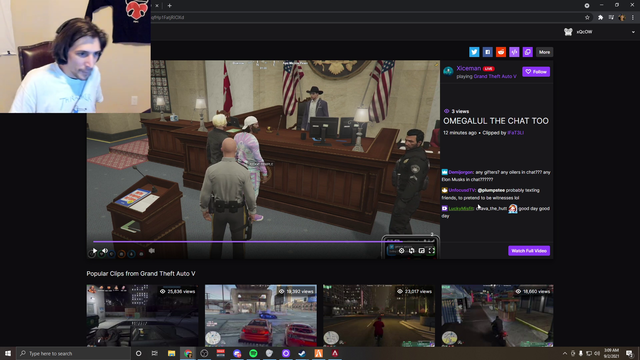The image size is (640, 360).
Task: Open the Windows notification center
Action: coord(629,353)
